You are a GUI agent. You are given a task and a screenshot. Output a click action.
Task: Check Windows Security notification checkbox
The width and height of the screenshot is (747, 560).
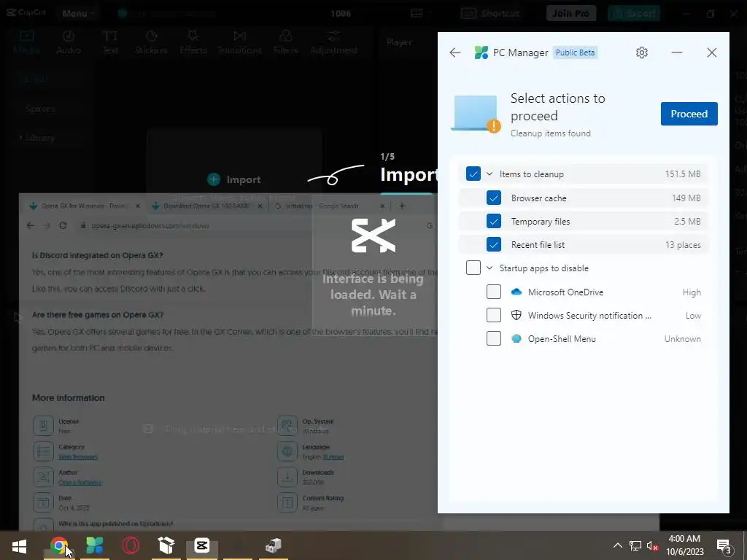coord(494,315)
